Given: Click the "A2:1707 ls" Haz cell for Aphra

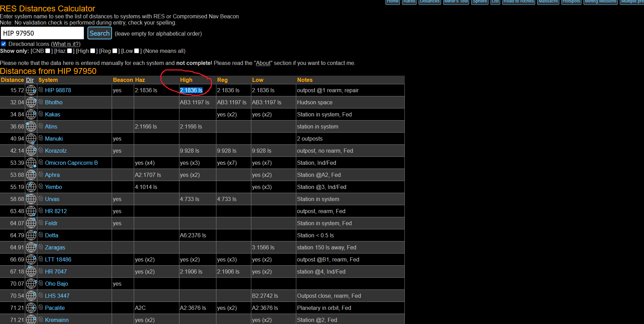Looking at the screenshot, I should coord(148,175).
